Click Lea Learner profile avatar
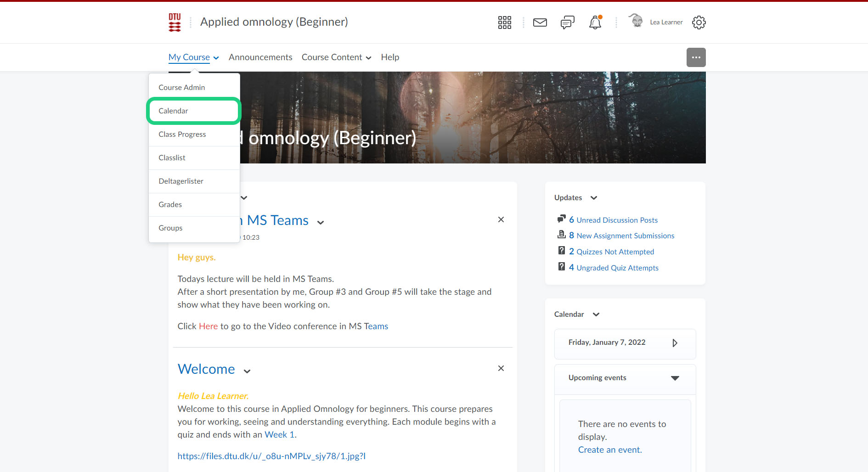868x472 pixels. (x=636, y=21)
